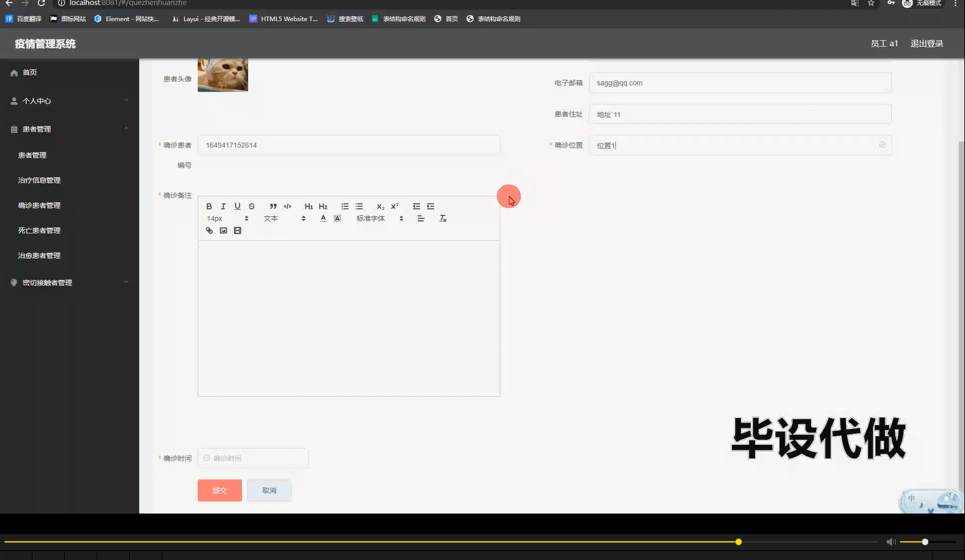Submit the form with the 提交 button
The height and width of the screenshot is (560, 965).
(219, 490)
